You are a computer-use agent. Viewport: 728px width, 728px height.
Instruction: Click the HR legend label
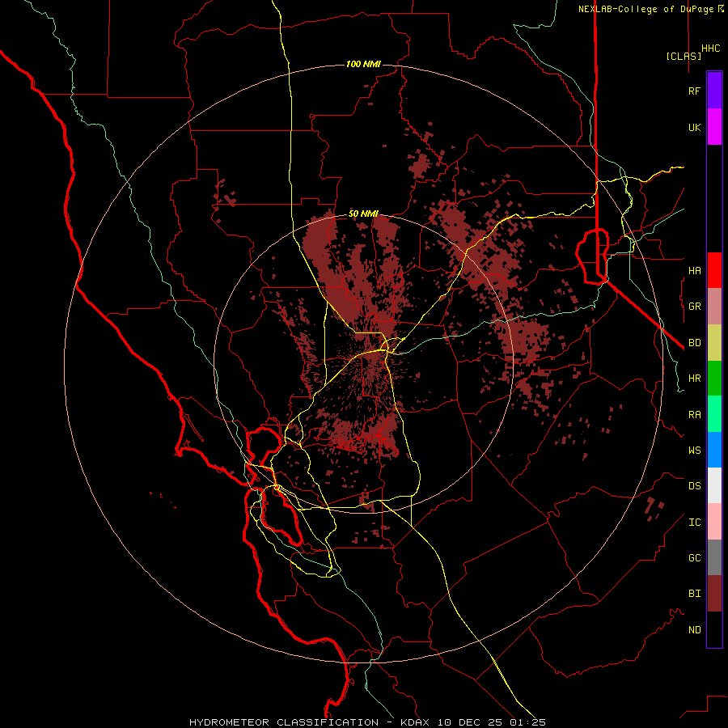pos(694,379)
